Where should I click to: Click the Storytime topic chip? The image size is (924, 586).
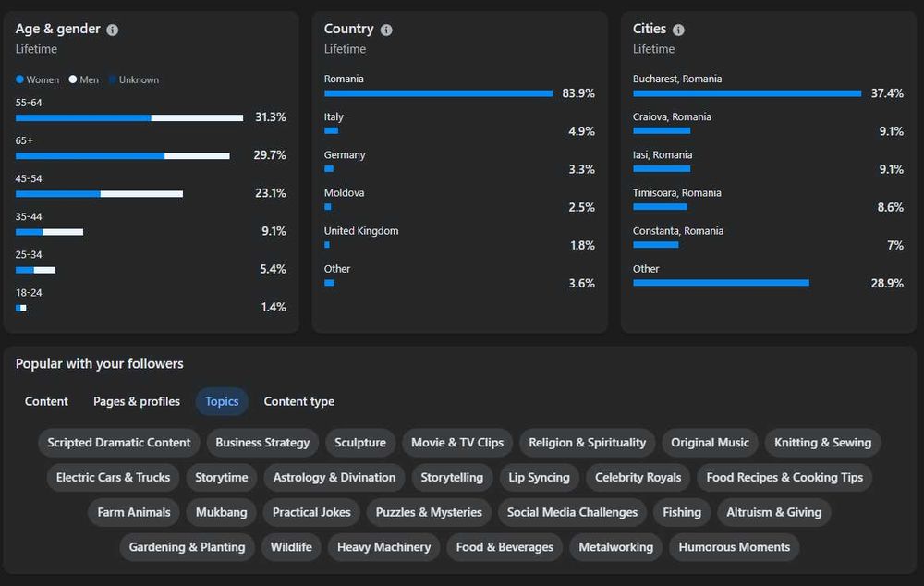click(x=222, y=478)
